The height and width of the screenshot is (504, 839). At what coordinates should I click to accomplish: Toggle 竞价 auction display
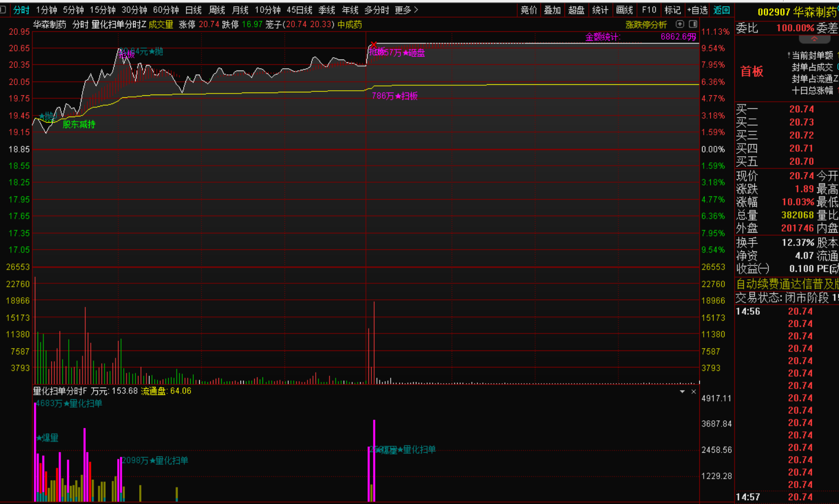point(529,10)
